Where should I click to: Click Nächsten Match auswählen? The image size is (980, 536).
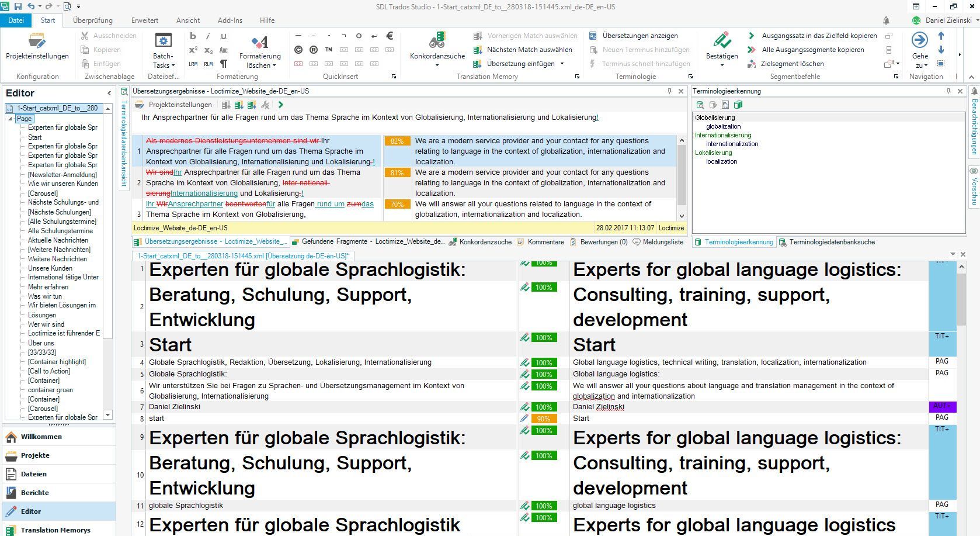click(523, 50)
